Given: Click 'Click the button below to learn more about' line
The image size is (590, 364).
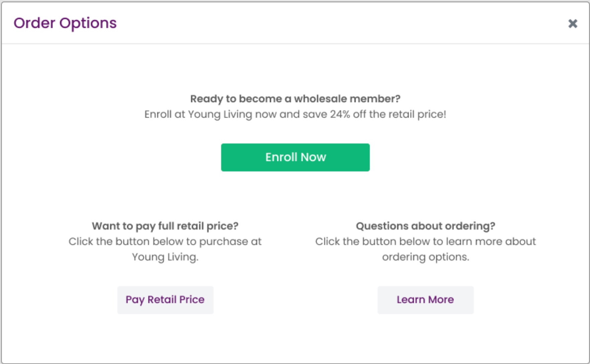Looking at the screenshot, I should pos(425,242).
